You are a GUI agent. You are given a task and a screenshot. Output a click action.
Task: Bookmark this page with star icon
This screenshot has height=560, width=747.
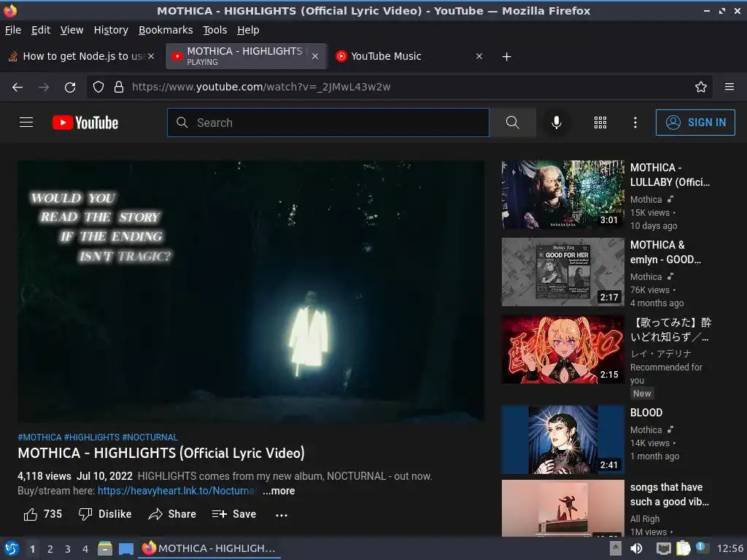701,87
